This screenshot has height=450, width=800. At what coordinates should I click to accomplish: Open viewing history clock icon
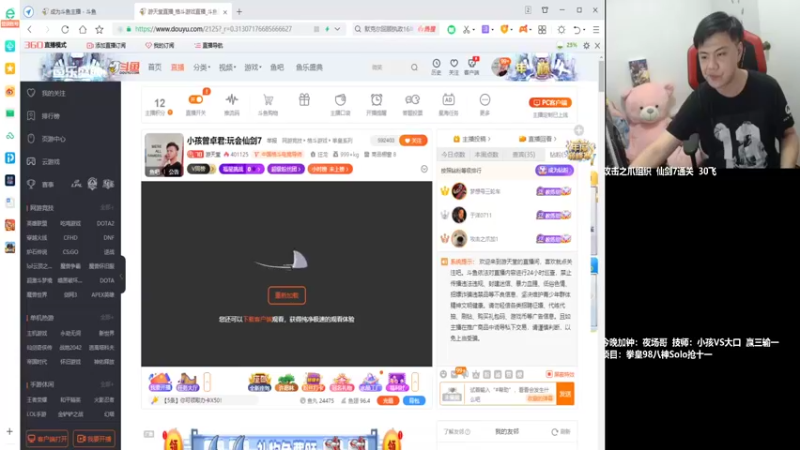coord(436,66)
